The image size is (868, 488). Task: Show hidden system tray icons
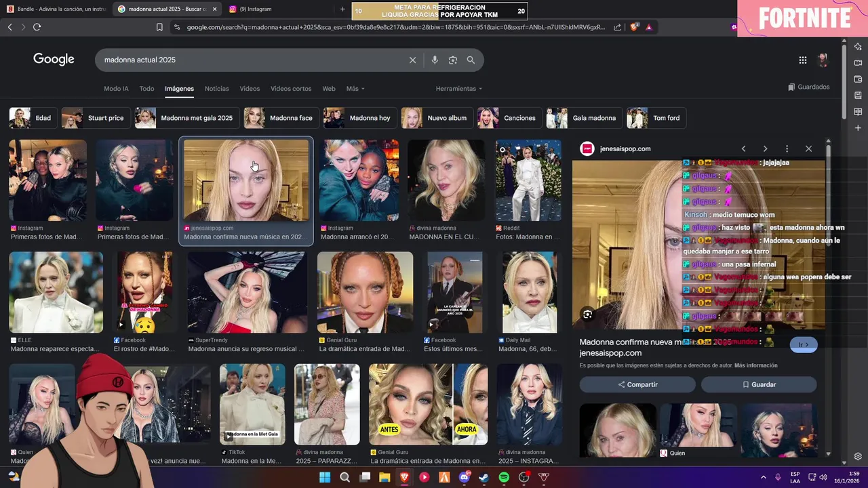763,477
